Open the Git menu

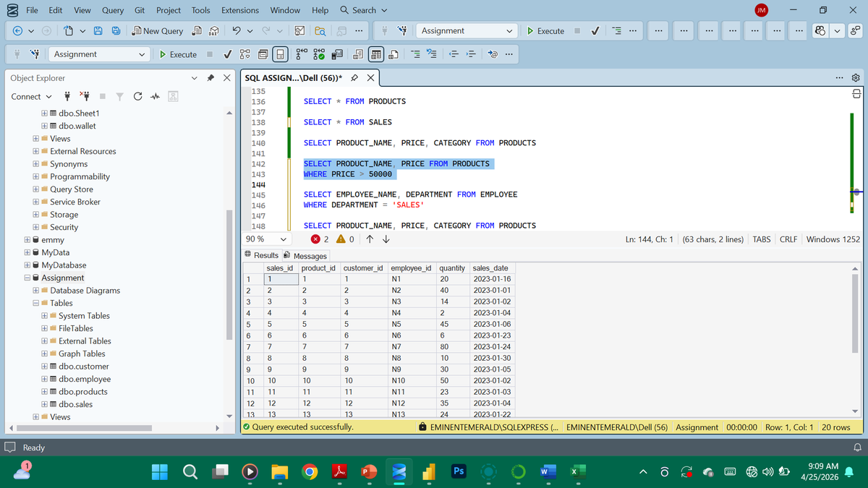pos(139,10)
